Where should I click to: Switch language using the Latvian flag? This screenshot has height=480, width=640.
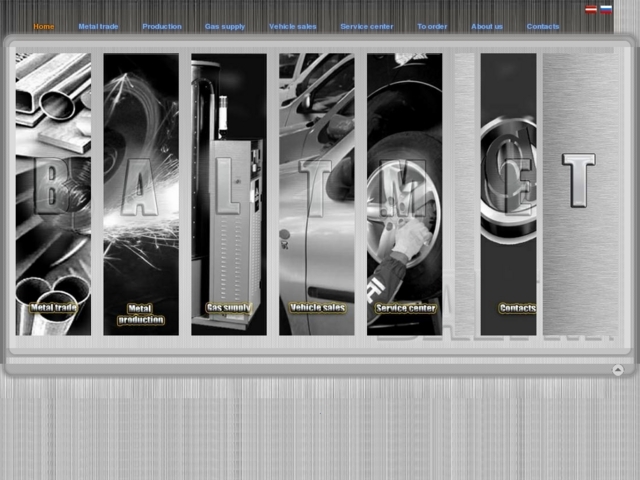(591, 9)
